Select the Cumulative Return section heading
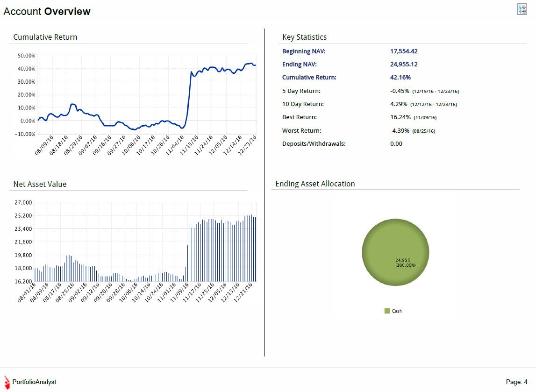This screenshot has height=392, width=536. coord(45,37)
